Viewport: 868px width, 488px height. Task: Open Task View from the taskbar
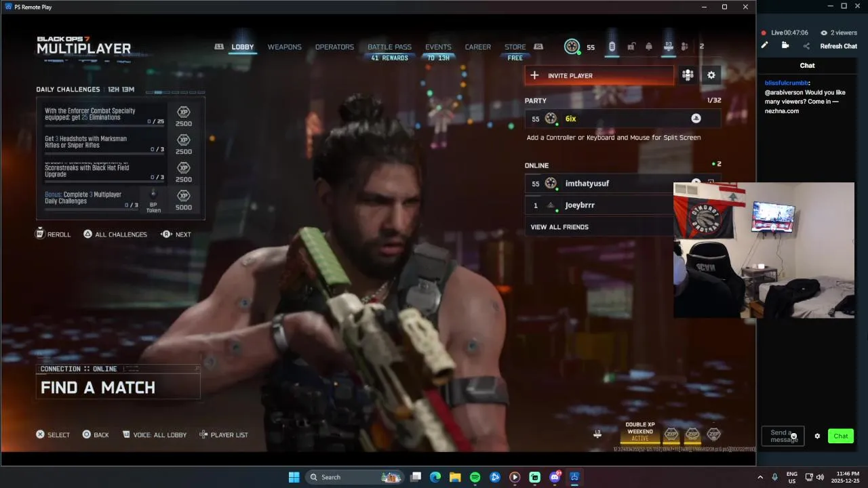click(416, 477)
